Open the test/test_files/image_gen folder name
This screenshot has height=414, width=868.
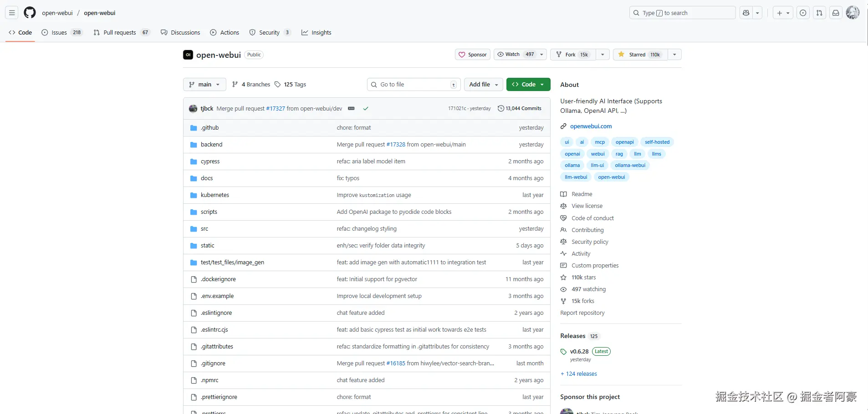coord(232,263)
